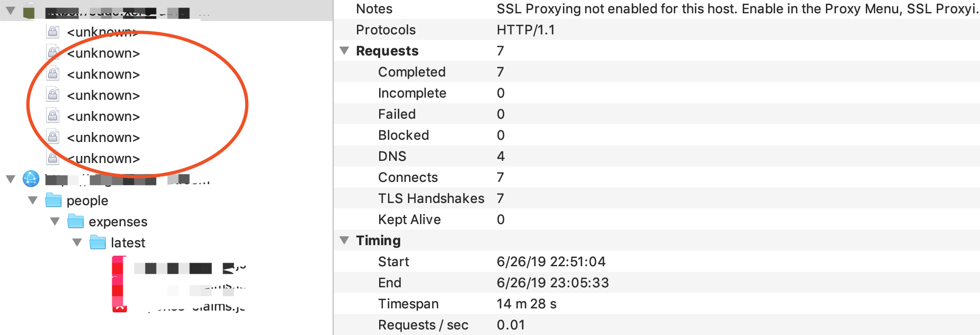Select the TLS Handshakes row
Image resolution: width=980 pixels, height=335 pixels.
[x=657, y=198]
